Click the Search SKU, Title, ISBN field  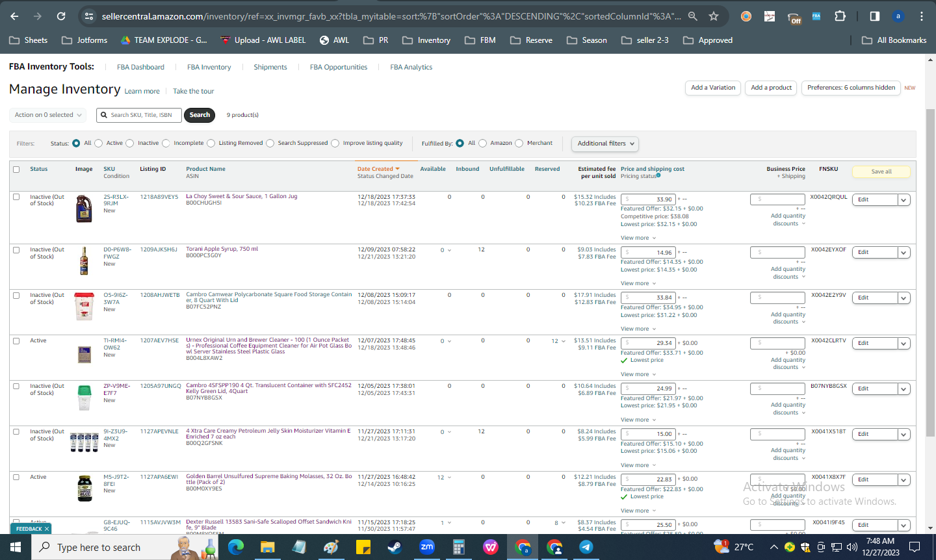[x=138, y=115]
